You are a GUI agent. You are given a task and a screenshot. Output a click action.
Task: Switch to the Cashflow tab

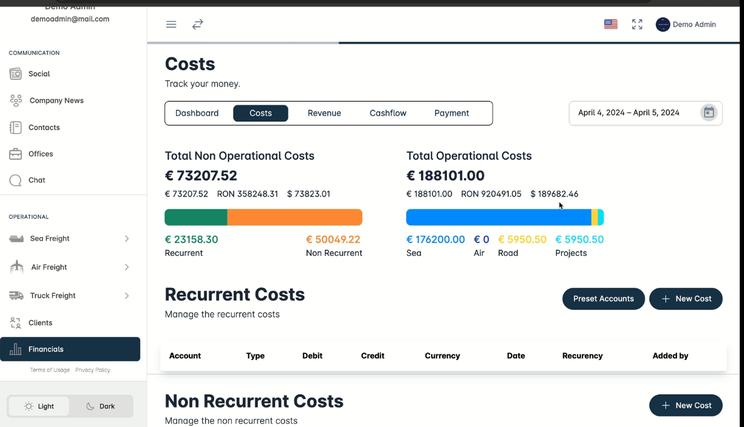pos(388,113)
